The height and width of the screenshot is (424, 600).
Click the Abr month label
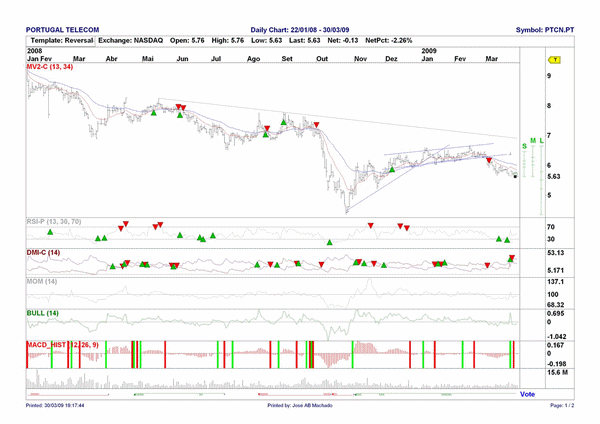(x=111, y=59)
